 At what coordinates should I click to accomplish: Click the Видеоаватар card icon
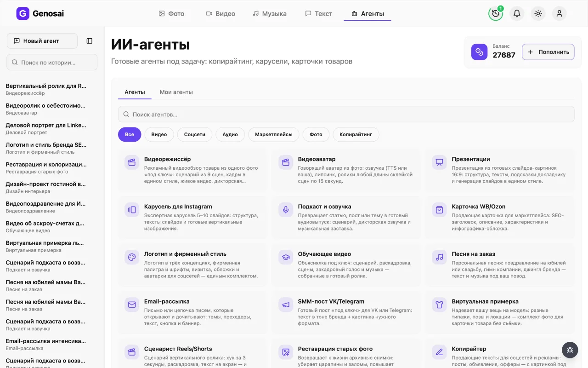pos(286,162)
